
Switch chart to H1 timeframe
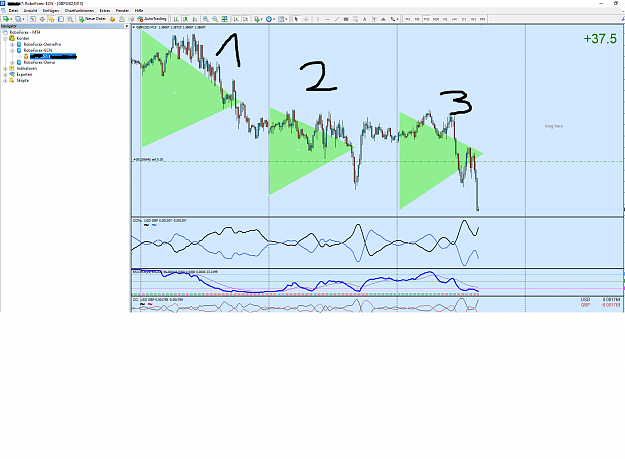(445, 19)
